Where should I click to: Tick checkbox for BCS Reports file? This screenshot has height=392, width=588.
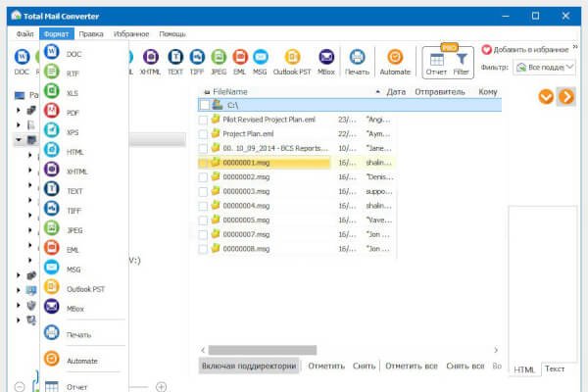[x=203, y=149]
